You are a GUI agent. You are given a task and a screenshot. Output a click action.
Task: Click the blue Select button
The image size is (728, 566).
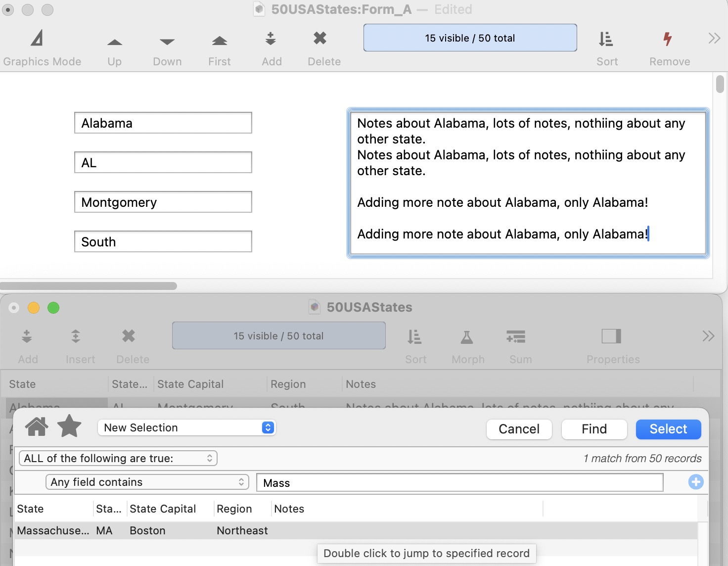pyautogui.click(x=668, y=429)
